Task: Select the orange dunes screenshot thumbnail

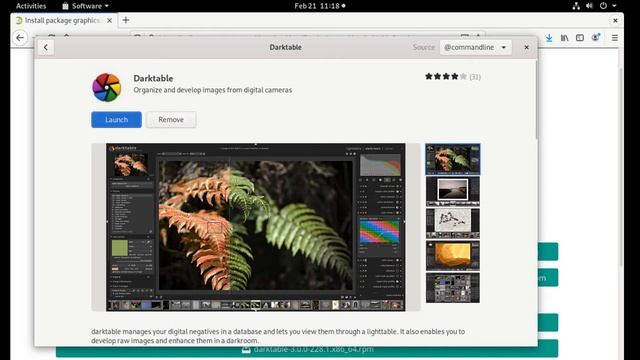Action: coord(453,256)
